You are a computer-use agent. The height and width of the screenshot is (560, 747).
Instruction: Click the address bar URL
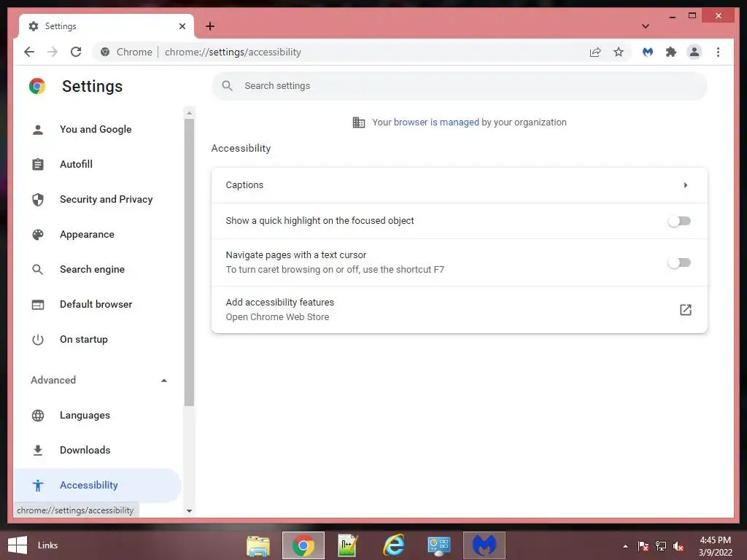point(233,52)
